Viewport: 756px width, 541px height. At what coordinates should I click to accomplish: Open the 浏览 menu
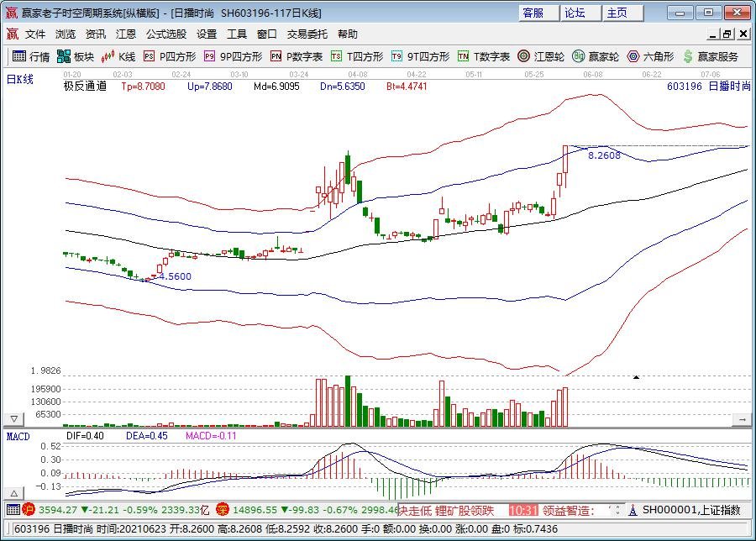pos(65,34)
